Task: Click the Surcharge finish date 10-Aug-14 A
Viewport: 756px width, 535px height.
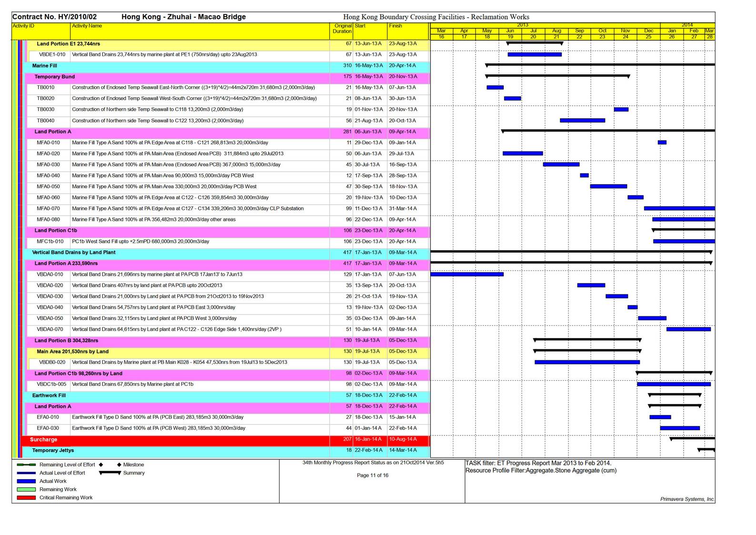Action: coord(403,439)
